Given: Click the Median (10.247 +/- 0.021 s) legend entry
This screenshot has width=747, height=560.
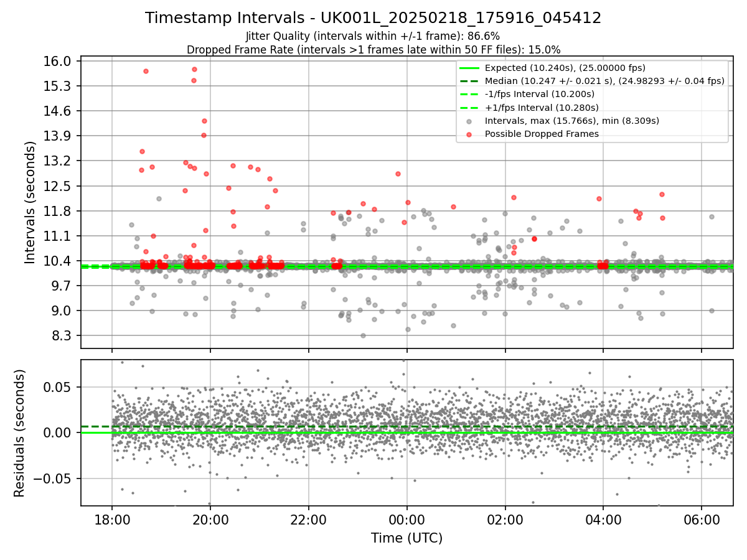Looking at the screenshot, I should [x=604, y=81].
